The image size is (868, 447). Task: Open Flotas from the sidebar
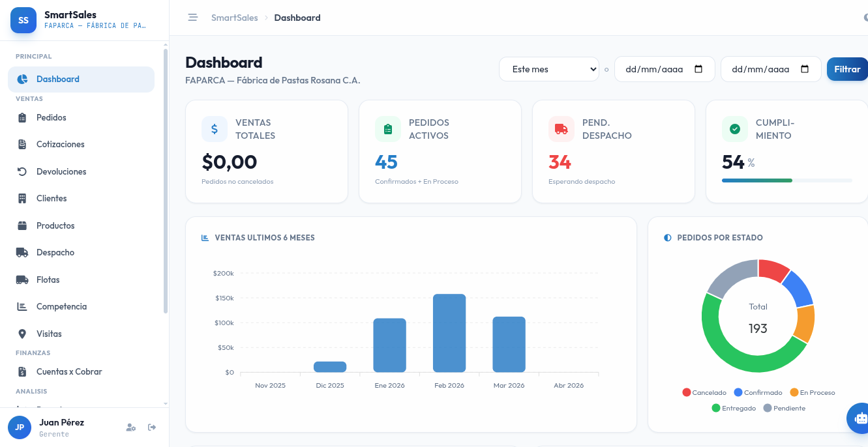click(x=81, y=280)
